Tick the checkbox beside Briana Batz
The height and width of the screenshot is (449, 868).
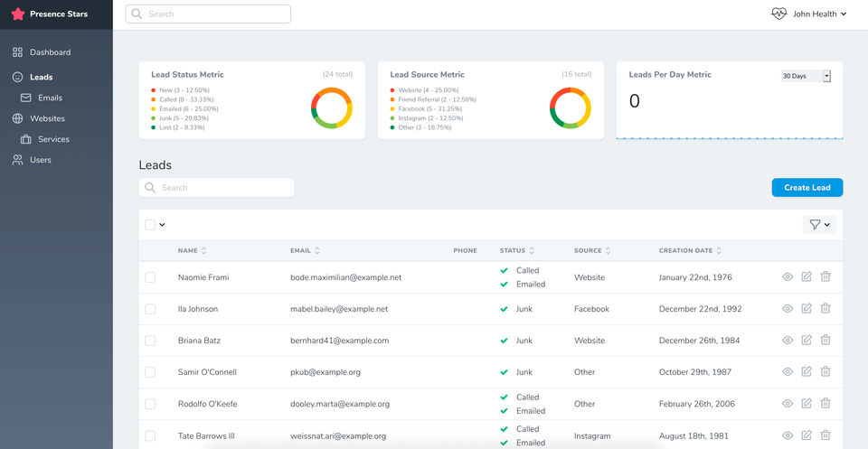tap(150, 341)
